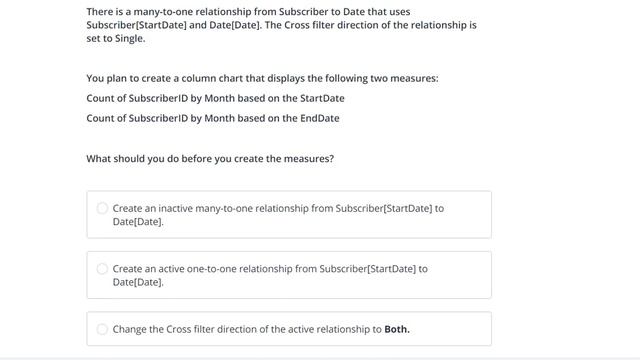This screenshot has width=640, height=360.
Task: Click the 'Create an inactive many-to-one' answer text
Action: coord(278,215)
